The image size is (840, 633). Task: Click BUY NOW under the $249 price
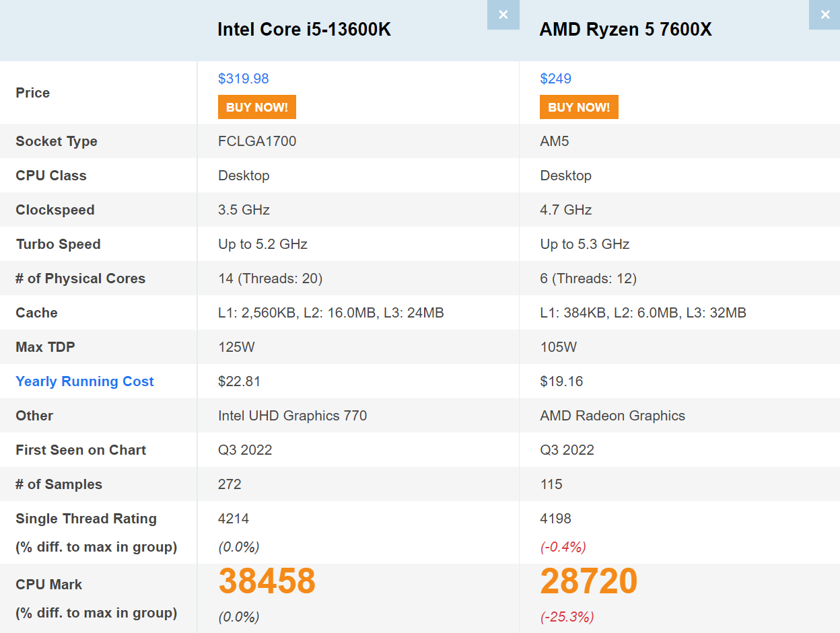pyautogui.click(x=579, y=107)
